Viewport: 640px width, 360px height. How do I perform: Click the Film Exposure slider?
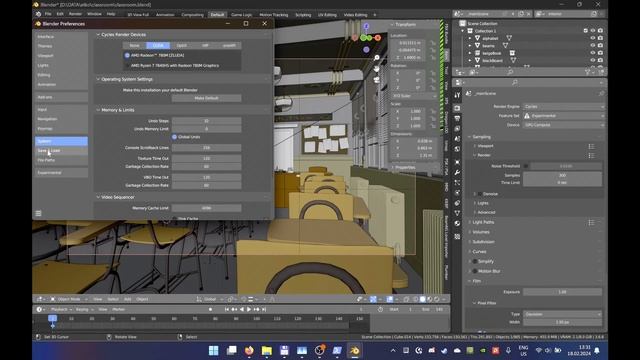pos(562,292)
